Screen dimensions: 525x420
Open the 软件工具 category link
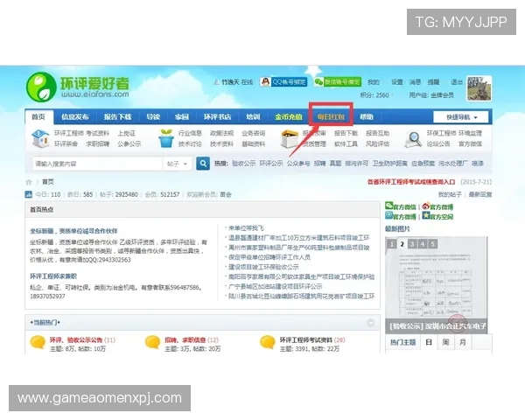point(346,144)
